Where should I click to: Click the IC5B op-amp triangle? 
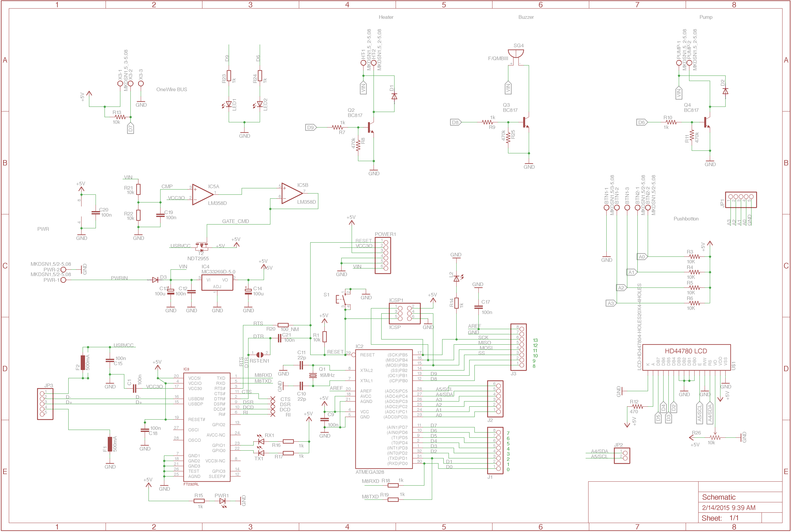coord(292,193)
